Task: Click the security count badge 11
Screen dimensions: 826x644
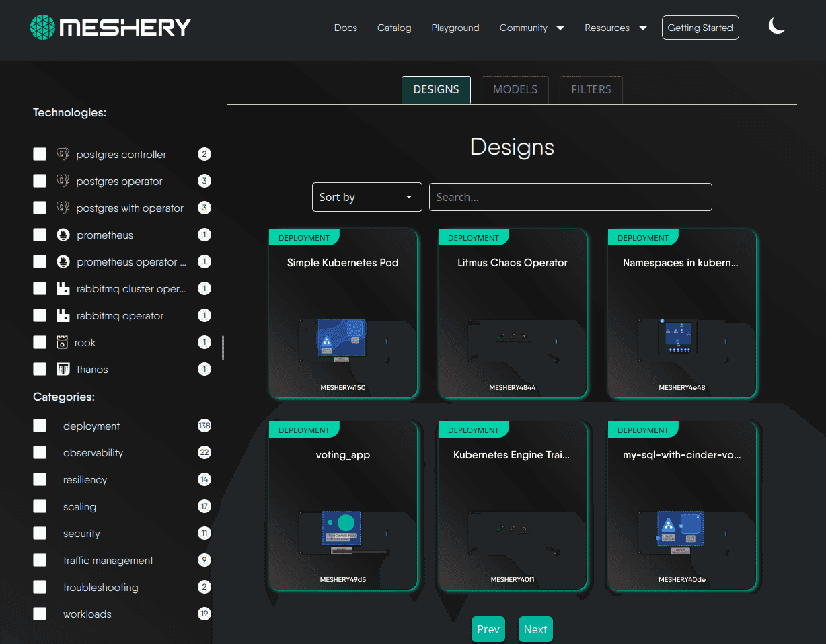Action: click(x=204, y=533)
